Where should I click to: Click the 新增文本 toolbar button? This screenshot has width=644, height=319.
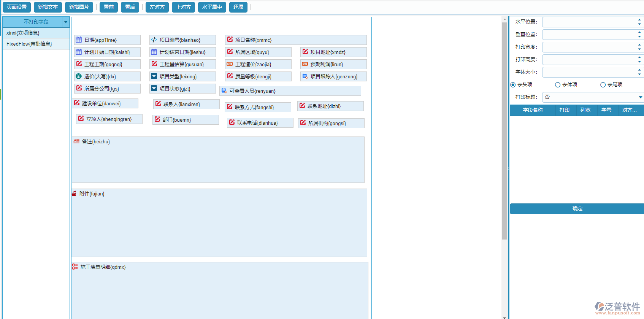[48, 7]
